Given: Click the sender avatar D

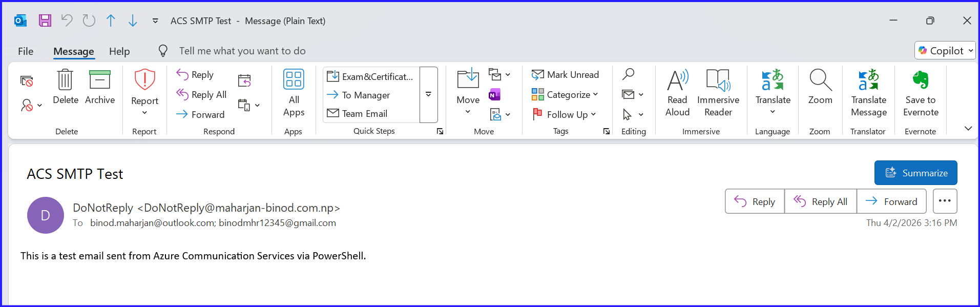Looking at the screenshot, I should 46,215.
